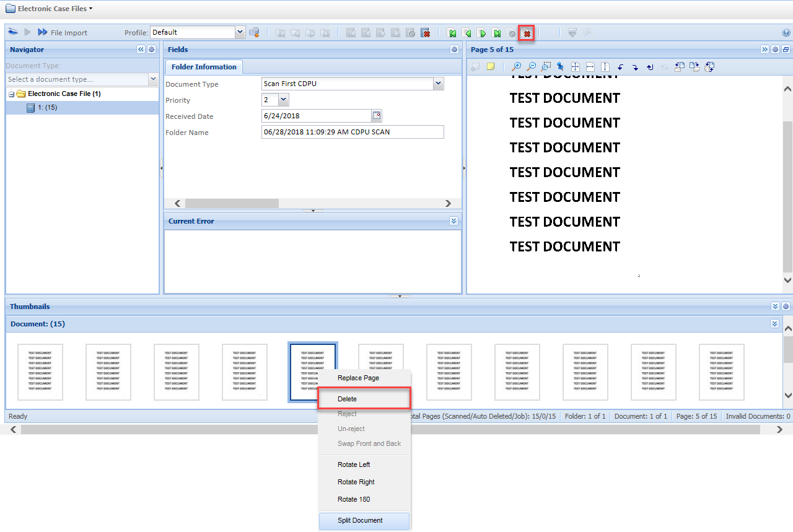
Task: Collapse the Electronic Case File tree node
Action: tap(12, 94)
